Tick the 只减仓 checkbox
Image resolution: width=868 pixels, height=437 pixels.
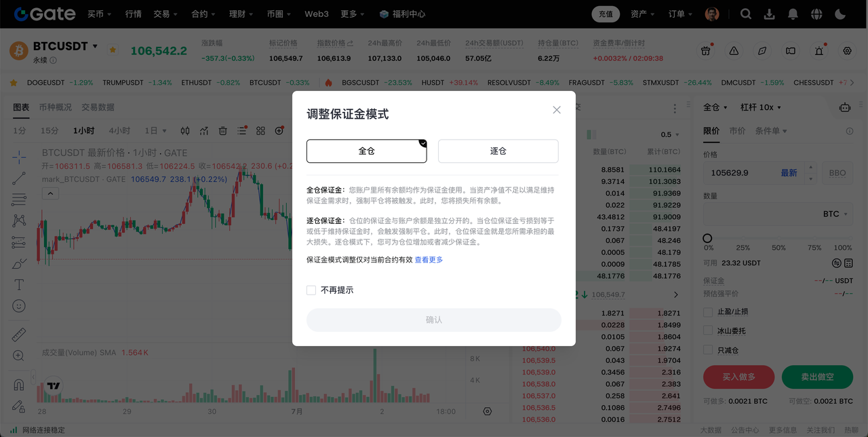(x=709, y=350)
